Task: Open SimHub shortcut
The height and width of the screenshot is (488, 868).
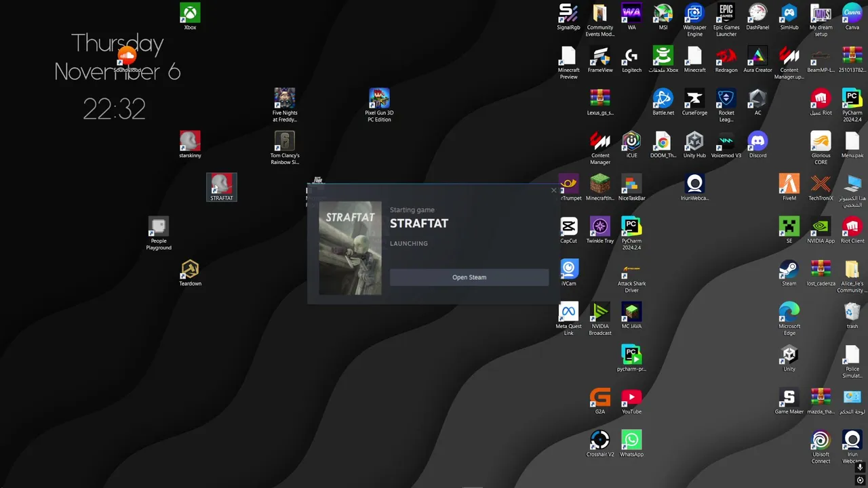Action: pos(789,16)
